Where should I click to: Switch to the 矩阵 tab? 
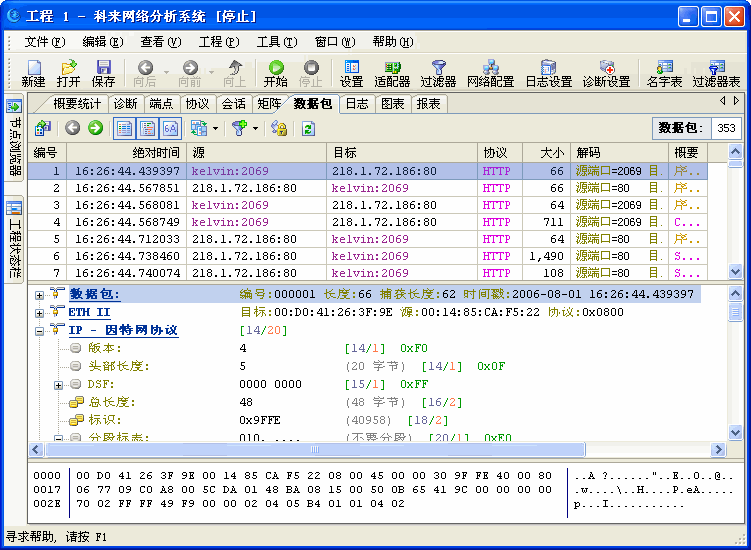[x=269, y=104]
